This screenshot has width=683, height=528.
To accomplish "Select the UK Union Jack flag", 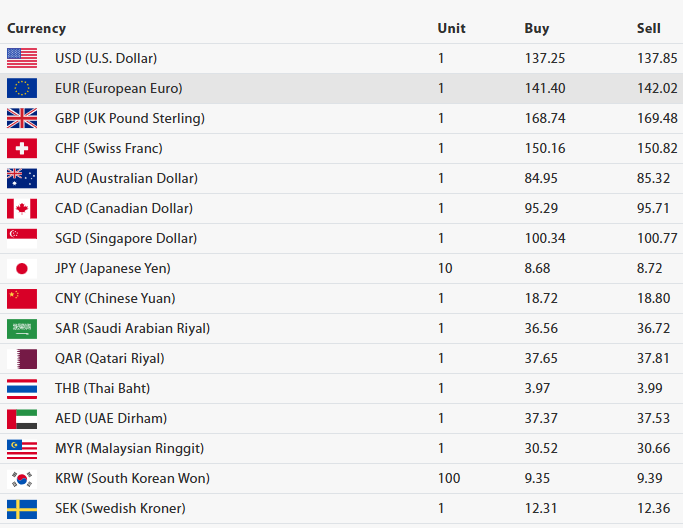I will 22,118.
